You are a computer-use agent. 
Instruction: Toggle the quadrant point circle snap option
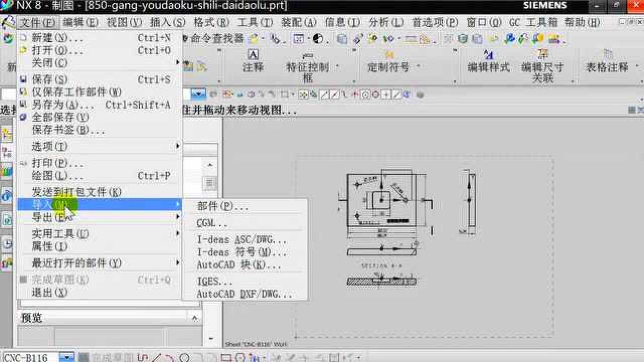(x=376, y=94)
